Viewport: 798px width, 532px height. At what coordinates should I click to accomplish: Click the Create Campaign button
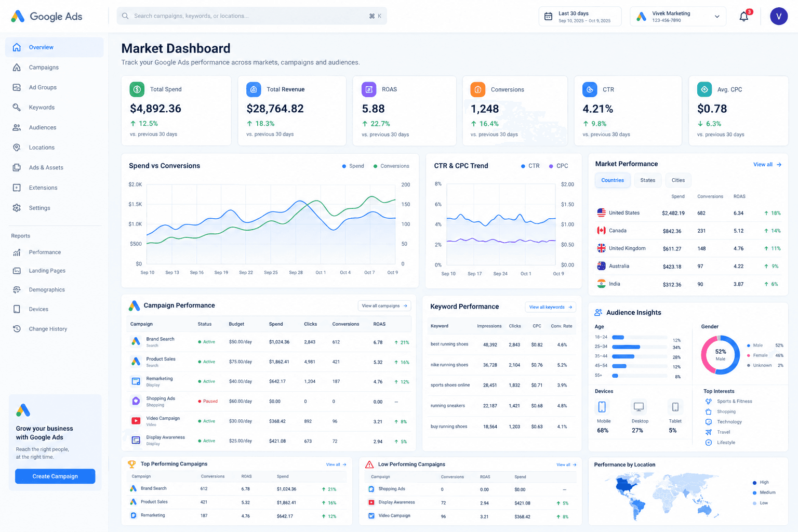click(x=55, y=476)
